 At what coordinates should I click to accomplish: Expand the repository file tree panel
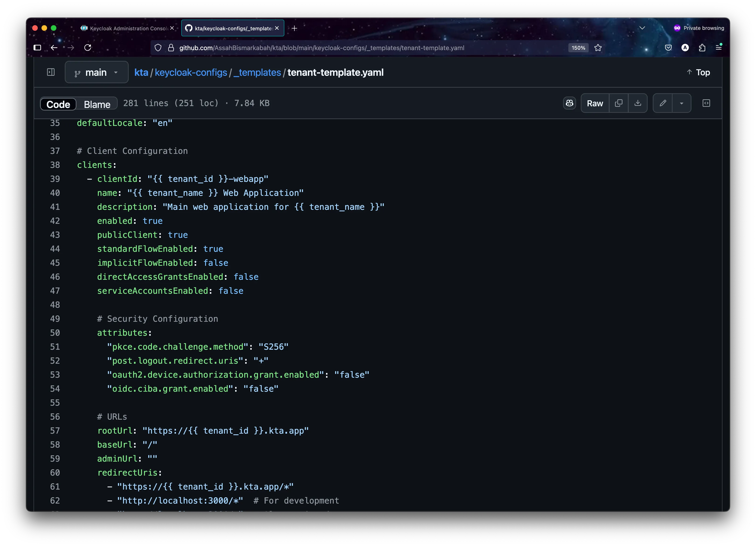pyautogui.click(x=50, y=72)
